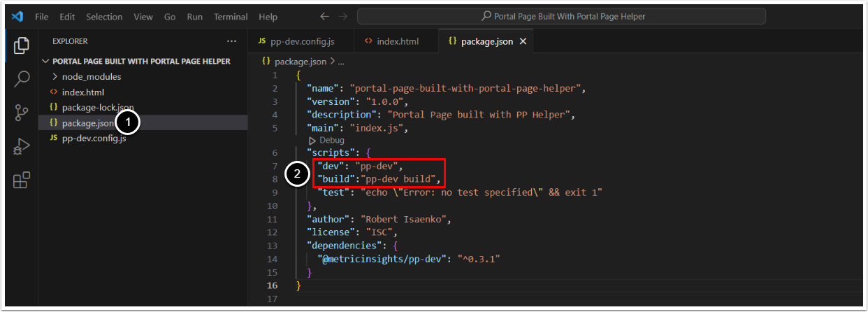Expand the node_modules folder
The width and height of the screenshot is (868, 312).
pos(56,76)
